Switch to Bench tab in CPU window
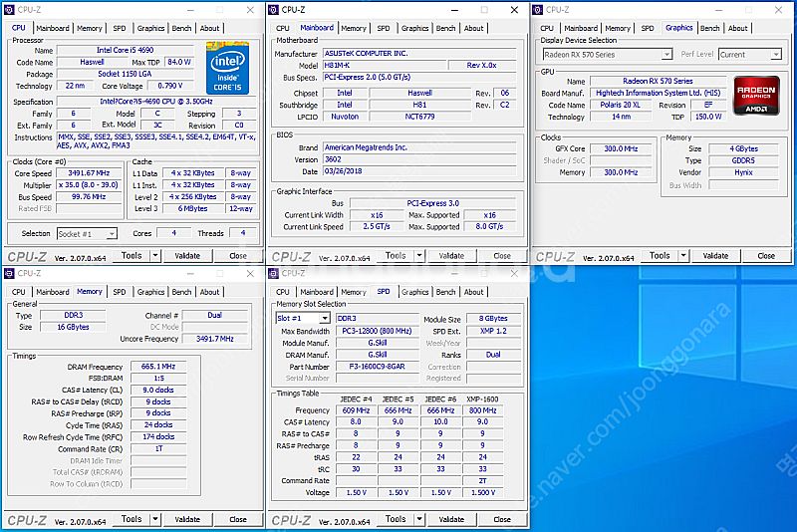 [x=181, y=29]
